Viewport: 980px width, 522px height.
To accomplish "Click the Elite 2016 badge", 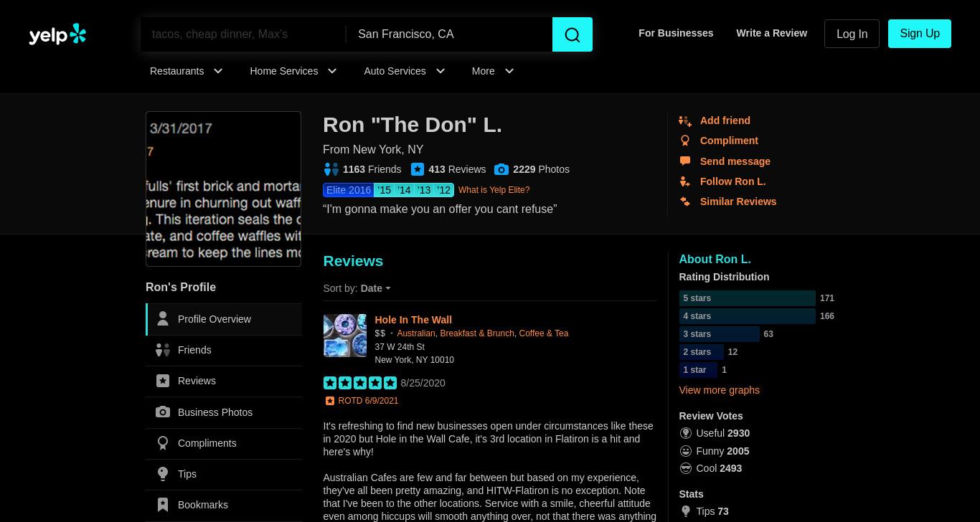I will 349,190.
